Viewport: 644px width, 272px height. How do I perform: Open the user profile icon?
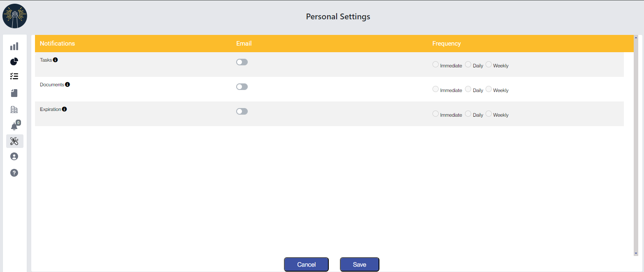pyautogui.click(x=14, y=157)
